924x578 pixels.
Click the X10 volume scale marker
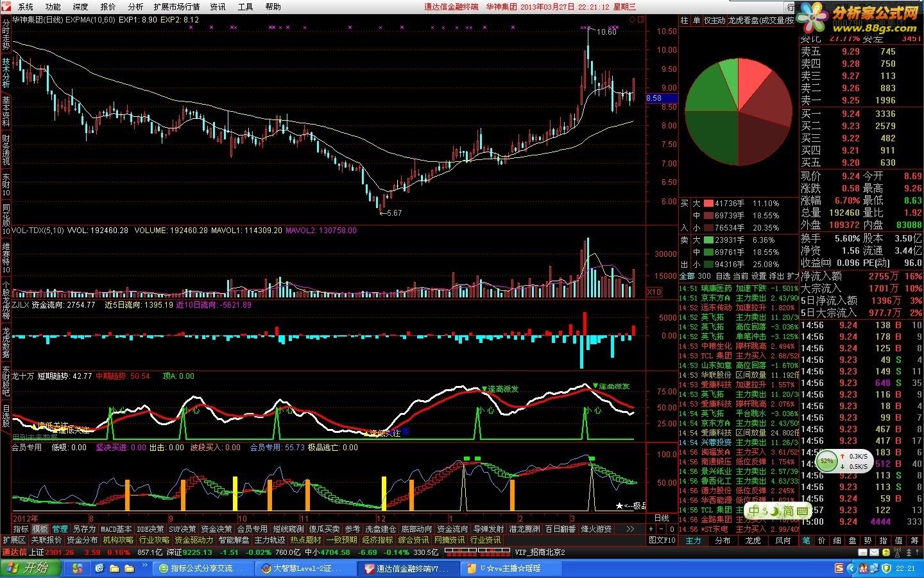point(654,292)
